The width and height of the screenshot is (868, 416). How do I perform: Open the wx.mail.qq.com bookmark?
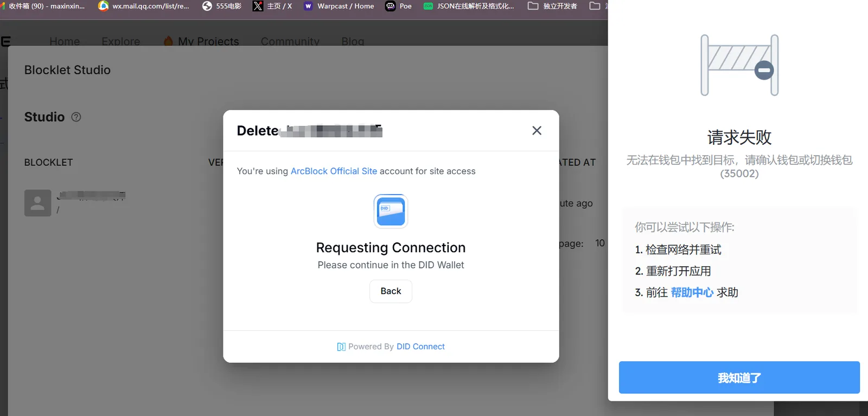(144, 6)
